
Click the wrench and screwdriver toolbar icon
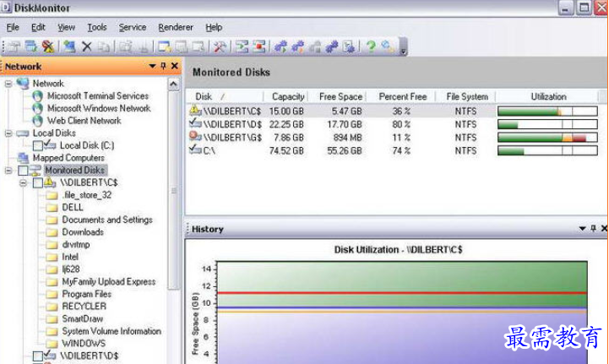click(x=220, y=46)
